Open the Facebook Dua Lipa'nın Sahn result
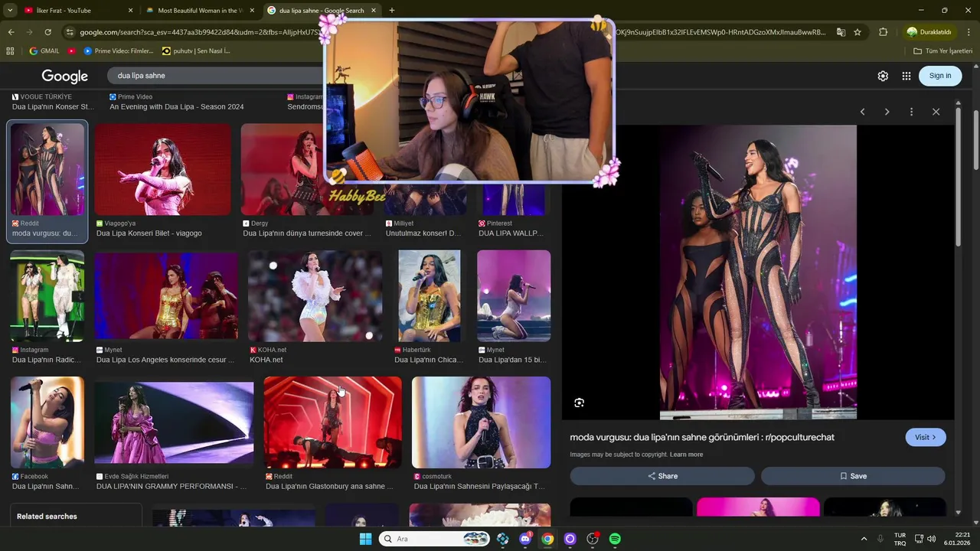The image size is (980, 551). [47, 422]
